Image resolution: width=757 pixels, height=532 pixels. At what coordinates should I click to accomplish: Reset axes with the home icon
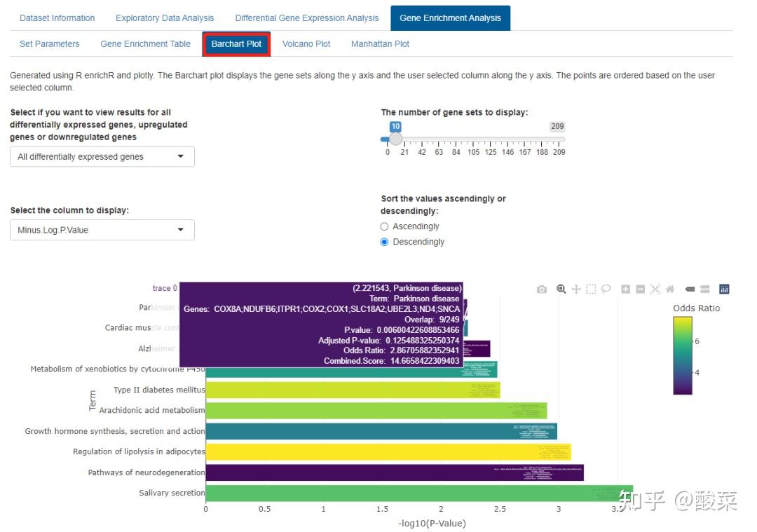pos(670,289)
